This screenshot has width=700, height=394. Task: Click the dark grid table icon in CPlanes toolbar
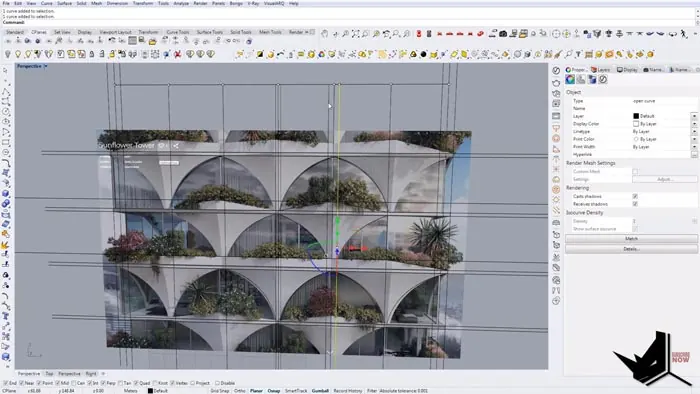click(x=133, y=41)
